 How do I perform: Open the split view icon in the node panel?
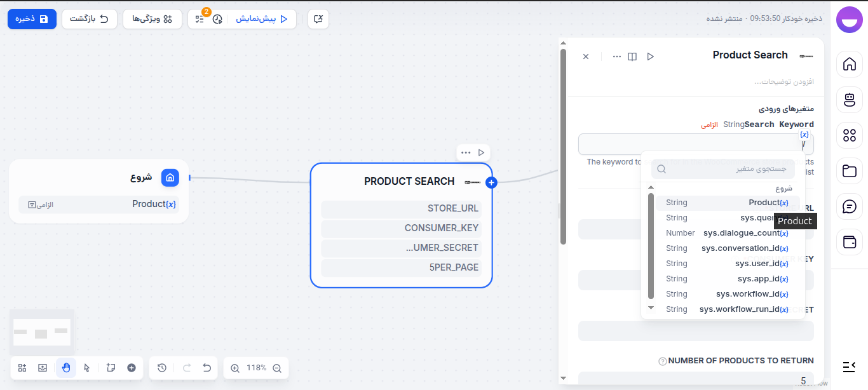pos(632,56)
